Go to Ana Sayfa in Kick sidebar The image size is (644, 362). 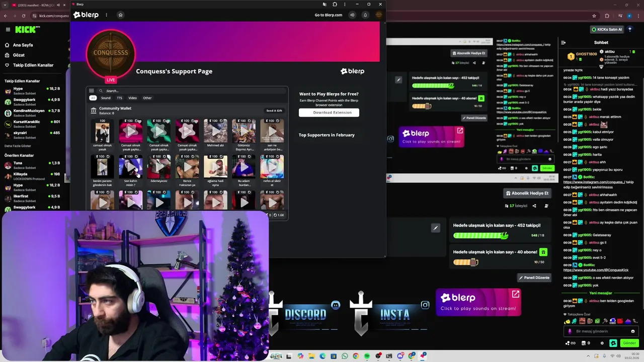click(x=23, y=45)
